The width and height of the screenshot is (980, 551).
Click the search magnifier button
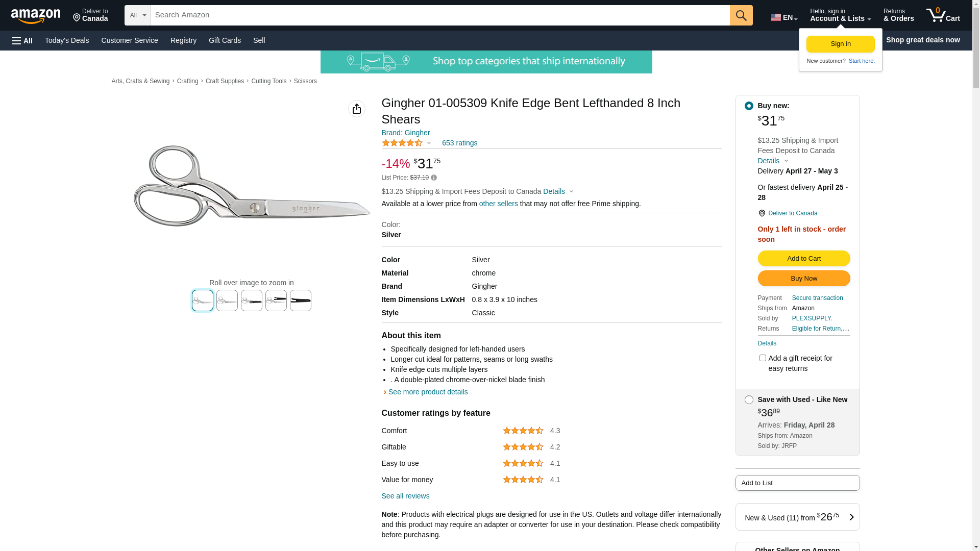(x=741, y=15)
